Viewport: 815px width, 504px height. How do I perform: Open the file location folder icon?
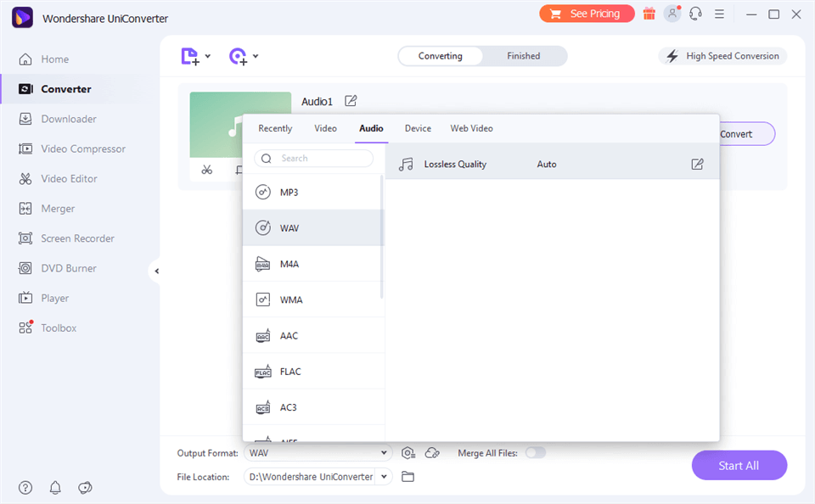[x=408, y=477]
